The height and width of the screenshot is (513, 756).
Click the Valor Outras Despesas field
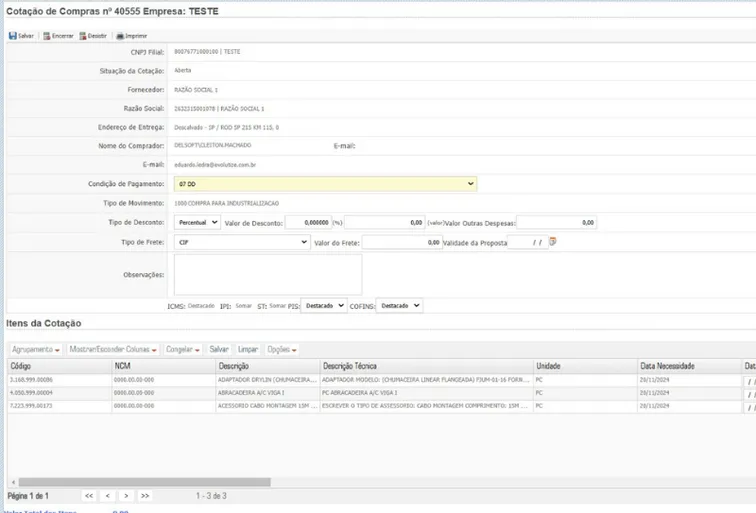pyautogui.click(x=556, y=222)
